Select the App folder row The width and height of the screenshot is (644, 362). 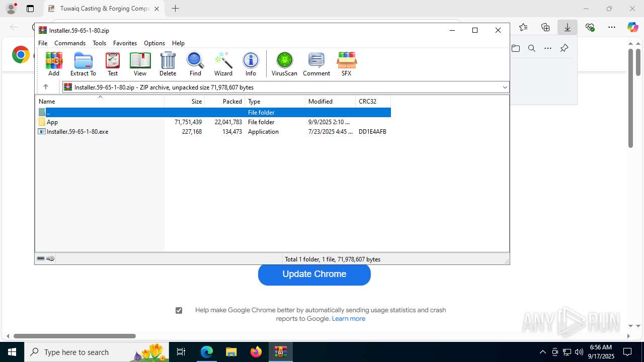[x=213, y=122]
